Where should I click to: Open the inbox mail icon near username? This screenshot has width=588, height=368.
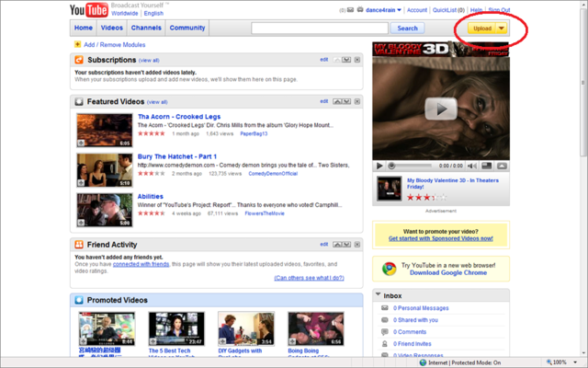(350, 10)
